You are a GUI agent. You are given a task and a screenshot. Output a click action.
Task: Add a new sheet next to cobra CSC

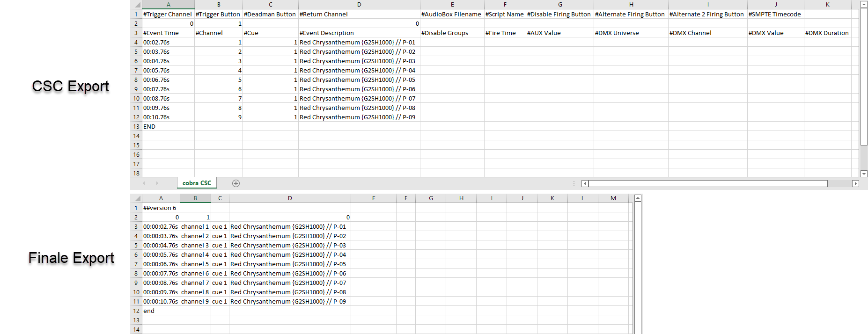(x=236, y=183)
